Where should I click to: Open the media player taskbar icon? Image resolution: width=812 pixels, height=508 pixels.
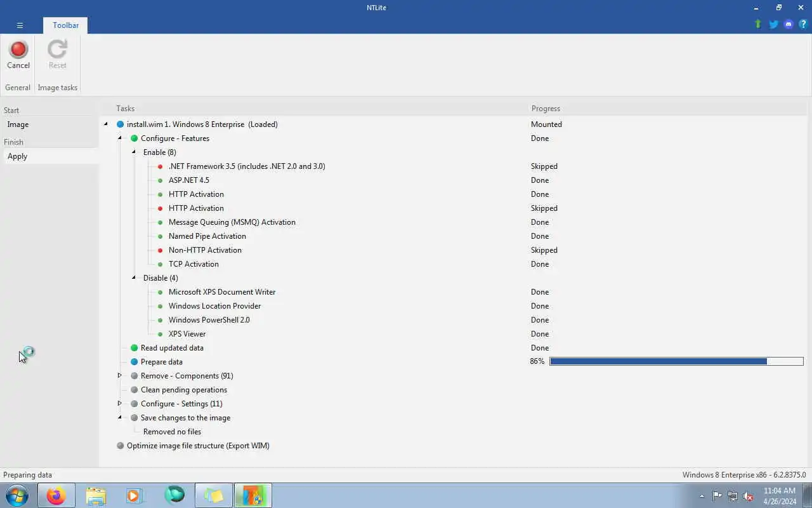[x=134, y=495]
